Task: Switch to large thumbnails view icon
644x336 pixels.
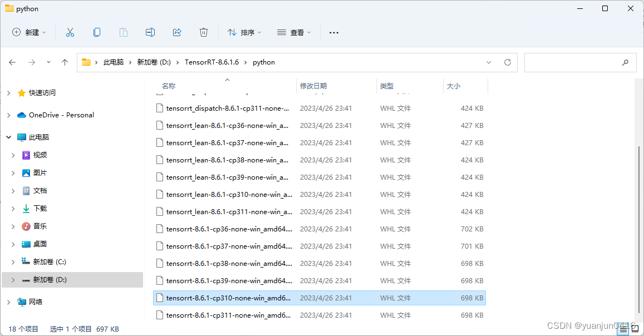Action: pyautogui.click(x=636, y=329)
